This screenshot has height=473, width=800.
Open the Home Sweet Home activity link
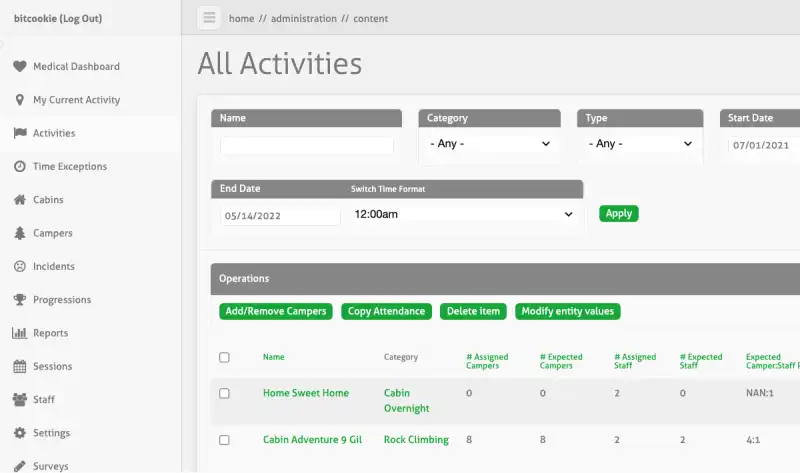[306, 393]
